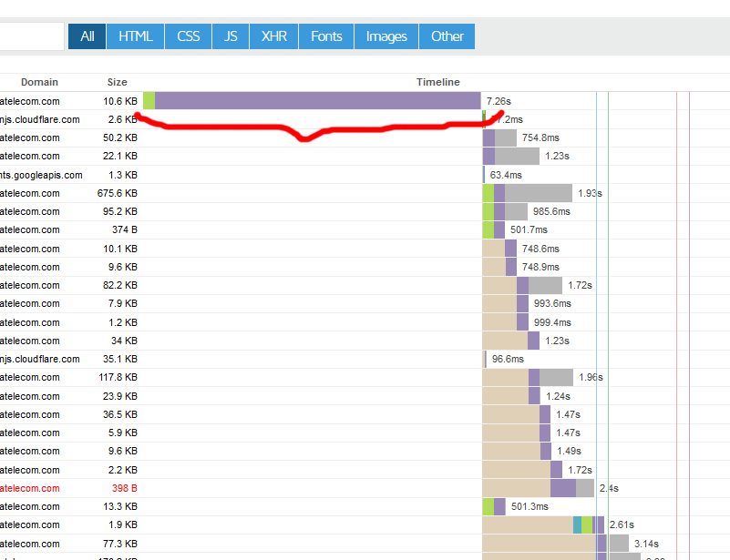
Task: Filter the waterfall by Fonts
Action: (326, 36)
